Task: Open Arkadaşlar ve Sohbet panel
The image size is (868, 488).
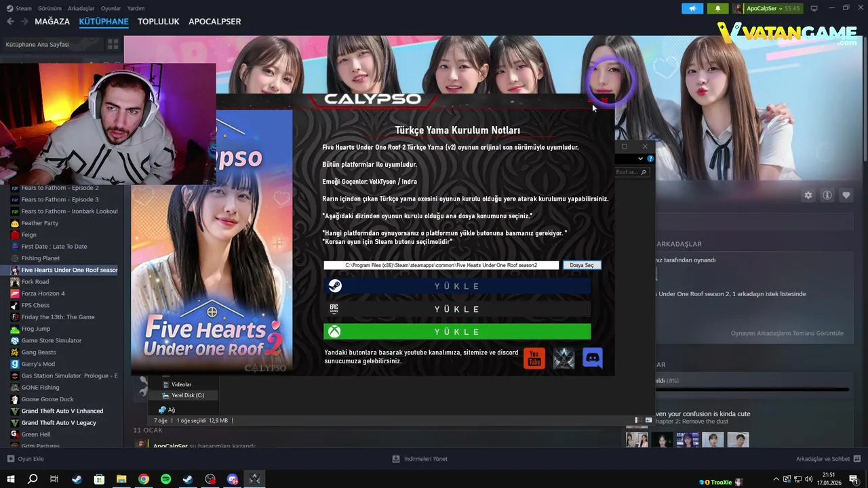Action: [x=828, y=459]
